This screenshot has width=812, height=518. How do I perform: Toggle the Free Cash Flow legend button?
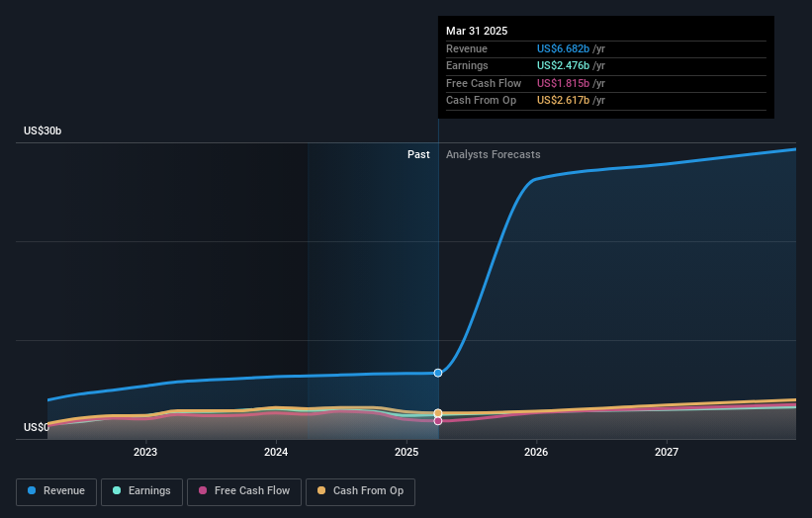click(244, 491)
